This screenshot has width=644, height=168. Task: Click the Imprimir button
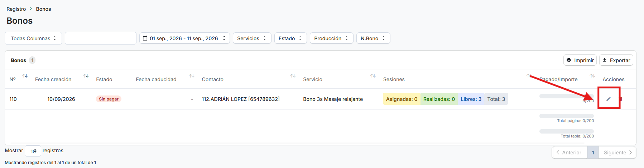click(x=580, y=60)
